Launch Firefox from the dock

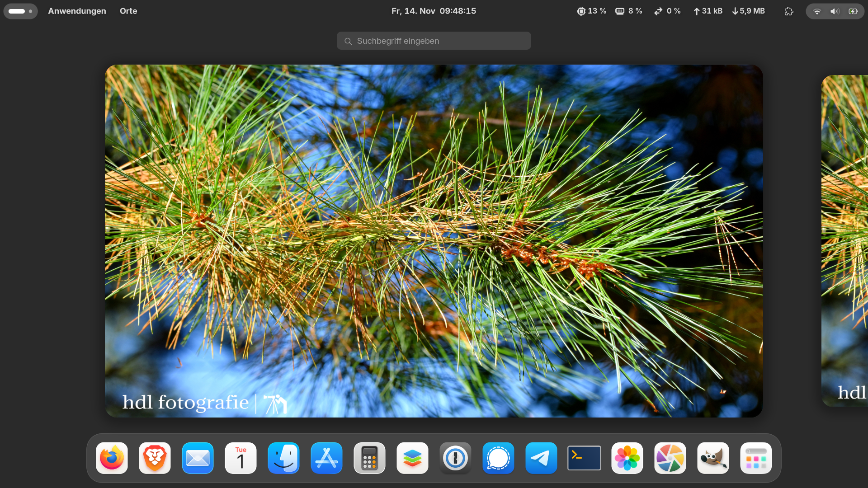pyautogui.click(x=112, y=458)
